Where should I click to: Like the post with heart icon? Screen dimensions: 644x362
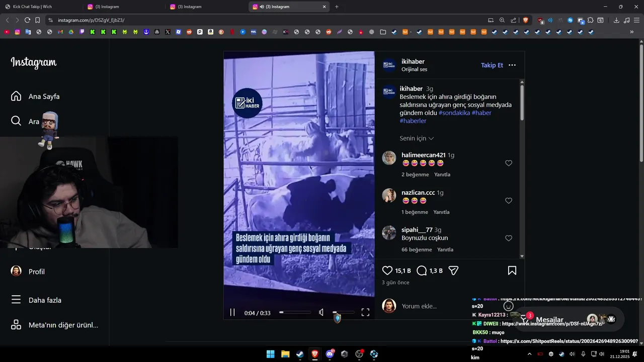click(387, 270)
